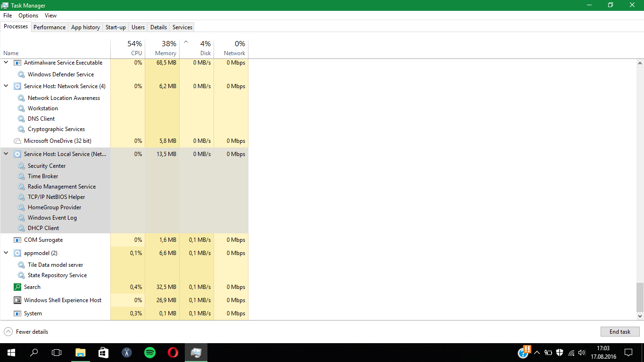Screen dimensions: 644x362
Task: Click the End task button
Action: click(x=620, y=332)
